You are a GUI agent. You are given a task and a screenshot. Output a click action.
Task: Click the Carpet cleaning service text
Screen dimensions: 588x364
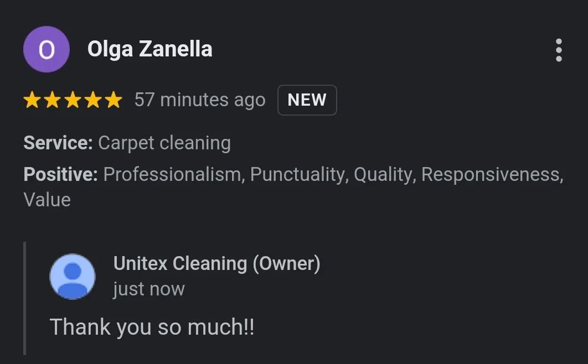164,143
